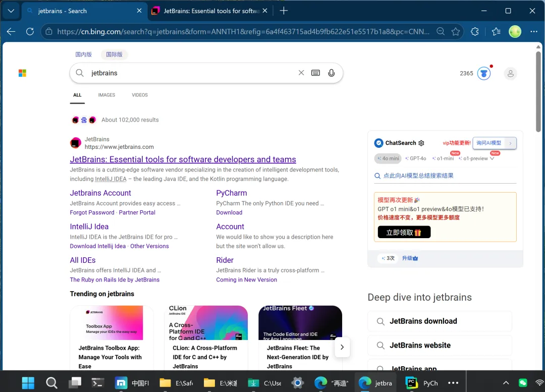This screenshot has height=392, width=545.
Task: Open the All IDEs sublink
Action: click(x=83, y=260)
